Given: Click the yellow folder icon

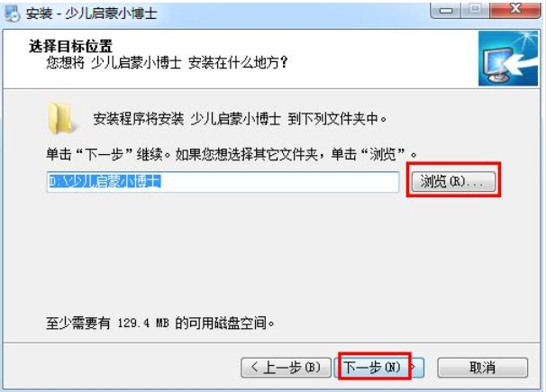Looking at the screenshot, I should (x=60, y=118).
